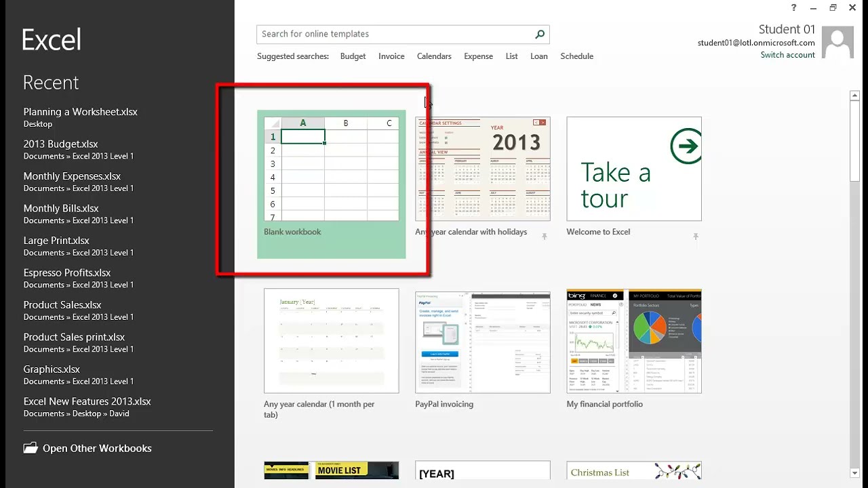868x488 pixels.
Task: Open the Any year calendar one month per tab template
Action: (x=331, y=342)
